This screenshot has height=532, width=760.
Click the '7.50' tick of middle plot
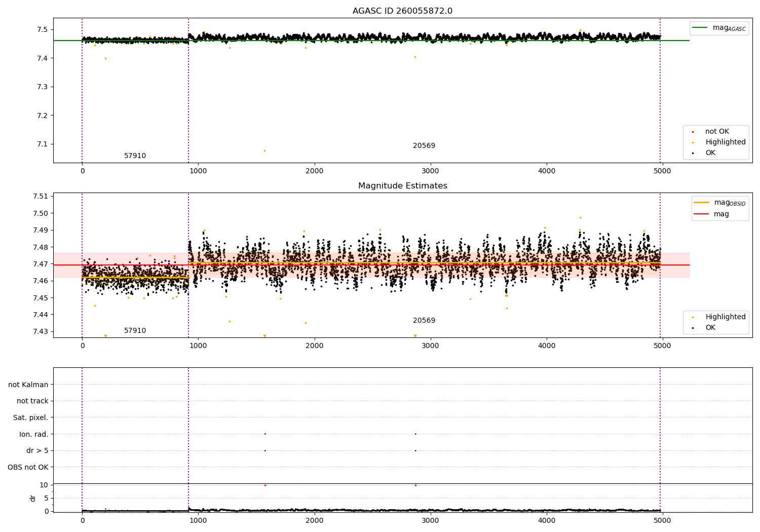click(41, 213)
